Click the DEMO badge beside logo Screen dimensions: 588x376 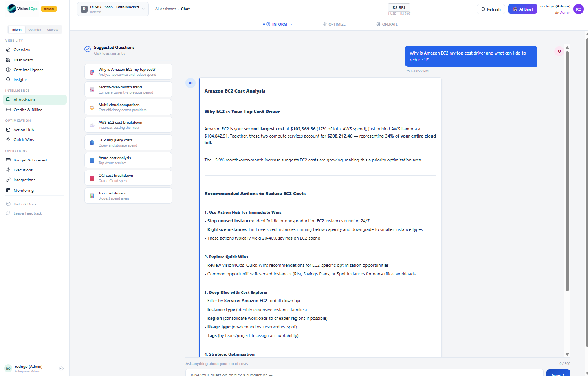tap(49, 9)
